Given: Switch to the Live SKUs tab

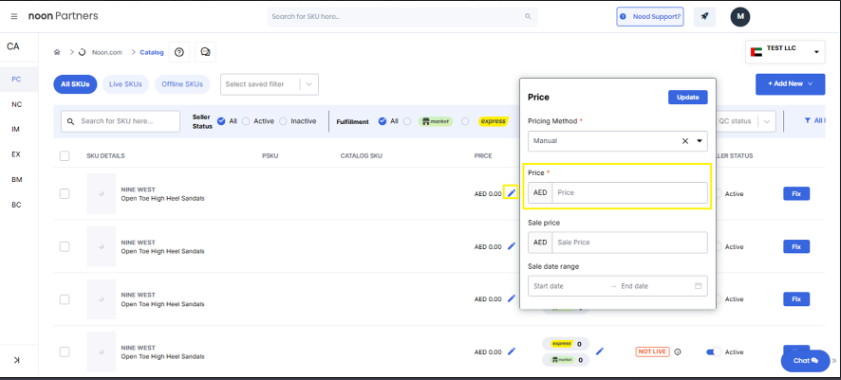Looking at the screenshot, I should pyautogui.click(x=126, y=84).
